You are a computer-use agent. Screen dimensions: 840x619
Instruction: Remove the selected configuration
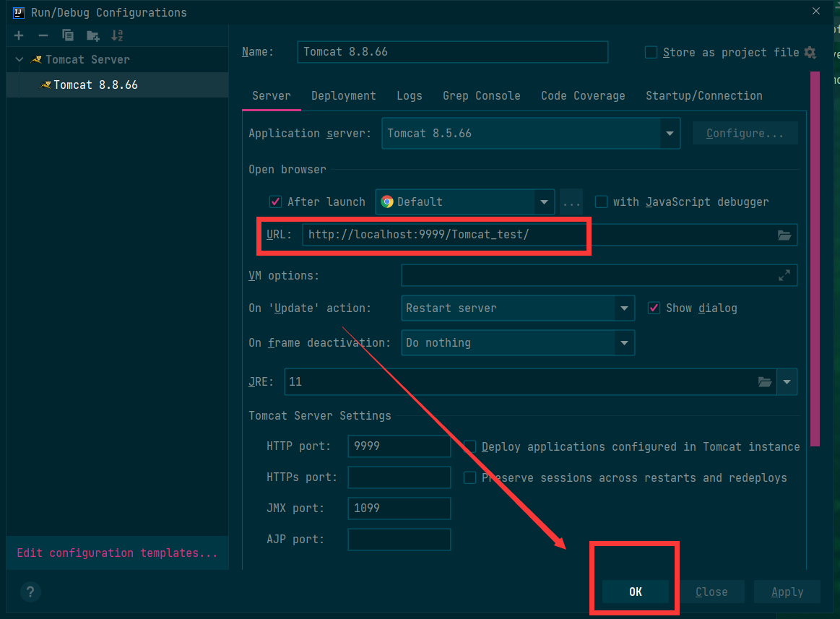click(x=43, y=35)
